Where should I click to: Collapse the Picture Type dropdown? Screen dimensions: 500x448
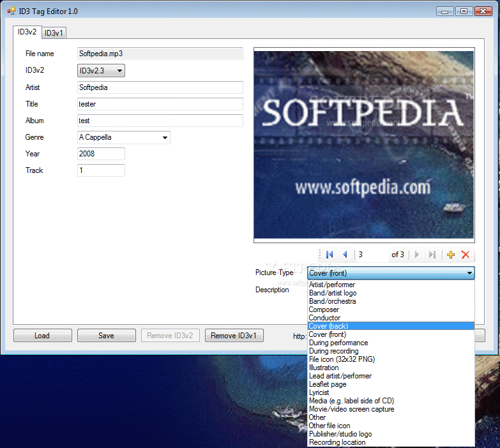coord(469,273)
